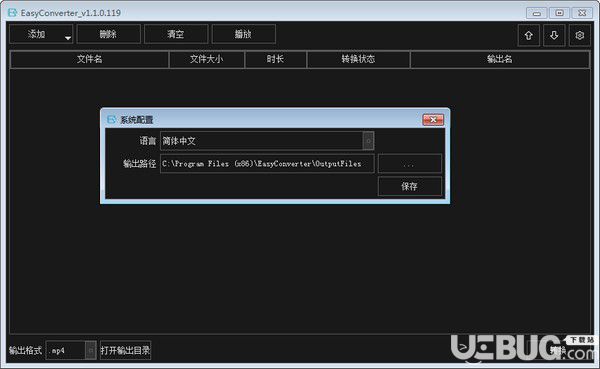Click the 输出名 column header
600x369 pixels.
(500, 59)
